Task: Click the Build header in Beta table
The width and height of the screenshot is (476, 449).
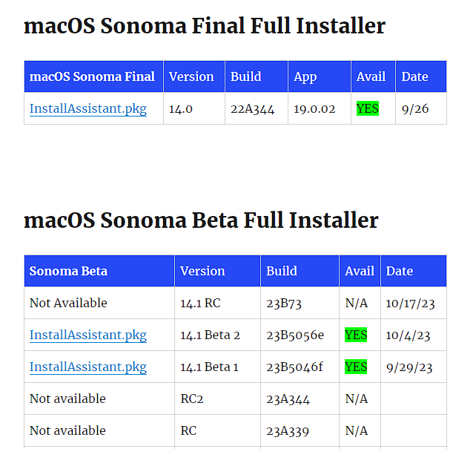Action: pos(282,271)
